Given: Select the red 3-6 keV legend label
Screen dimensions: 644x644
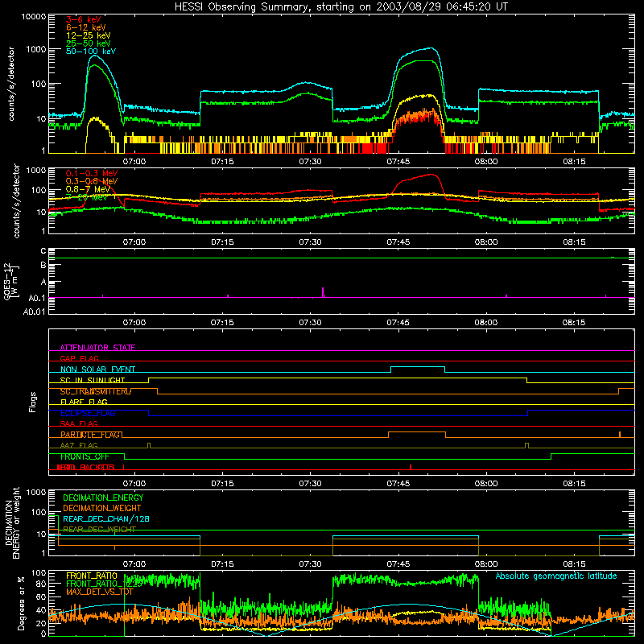Looking at the screenshot, I should 83,19.
